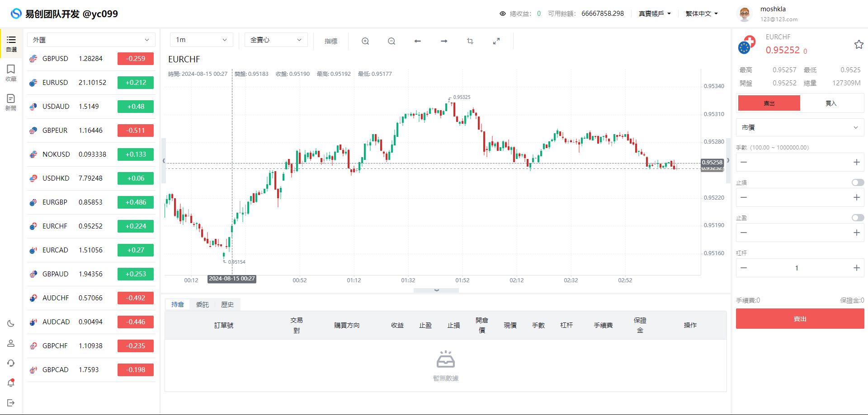
Task: Expand the 外匯 market category dropdown
Action: click(x=91, y=40)
